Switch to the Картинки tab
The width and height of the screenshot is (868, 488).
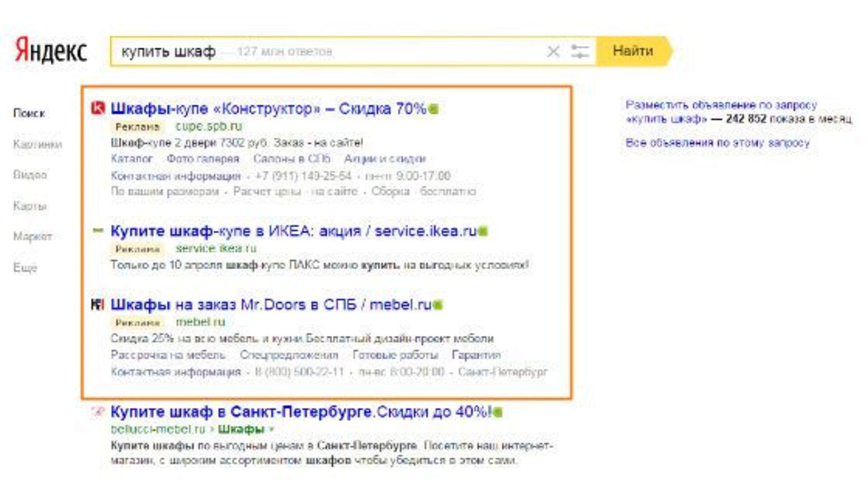pyautogui.click(x=38, y=144)
